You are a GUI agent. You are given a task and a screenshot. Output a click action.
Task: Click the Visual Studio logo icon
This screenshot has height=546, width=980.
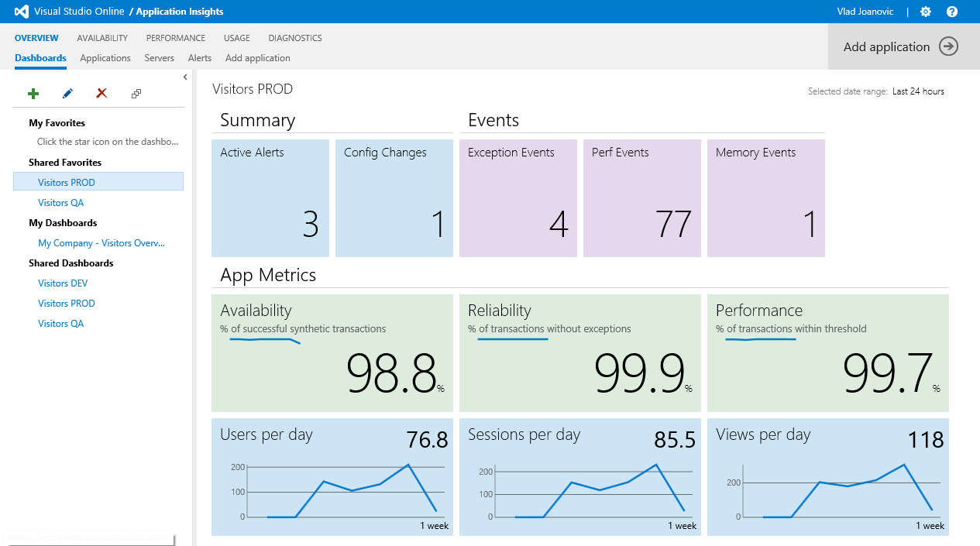(x=22, y=12)
